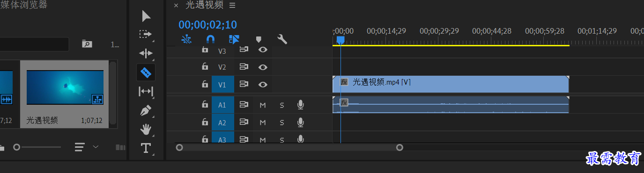Hide track V3 with eye icon
Viewport: 644px width, 173px height.
(263, 50)
